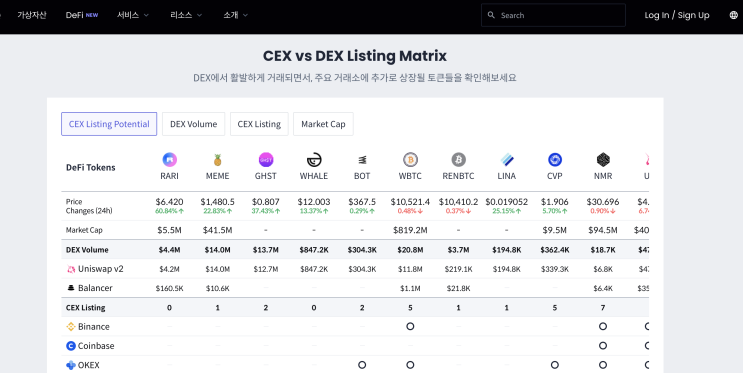Viewport: 743px width, 373px height.
Task: Click the LINA token name
Action: (507, 176)
